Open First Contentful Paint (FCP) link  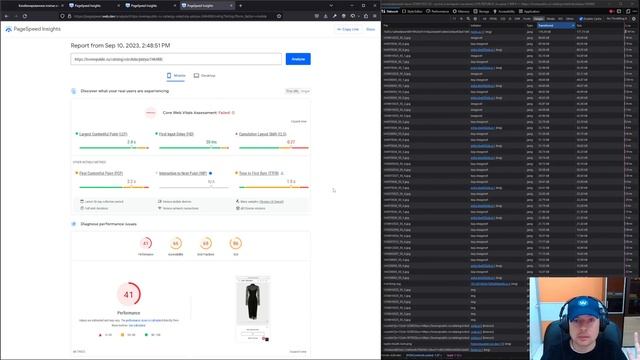pyautogui.click(x=101, y=173)
